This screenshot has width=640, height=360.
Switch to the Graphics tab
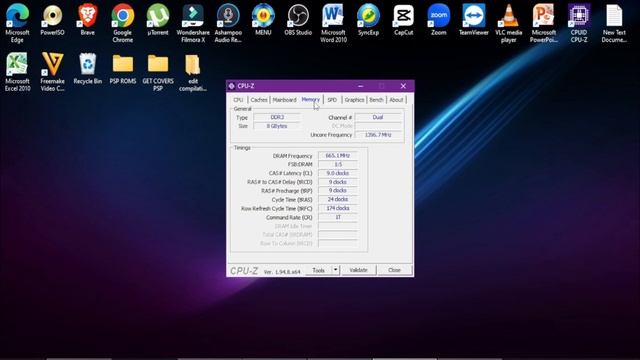point(354,100)
